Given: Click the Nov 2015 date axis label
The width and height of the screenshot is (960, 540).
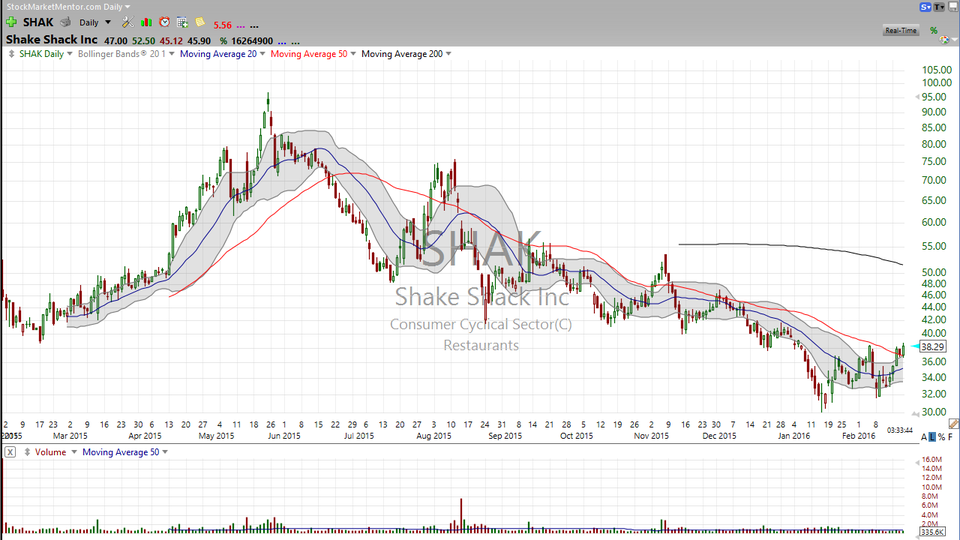Looking at the screenshot, I should (651, 436).
